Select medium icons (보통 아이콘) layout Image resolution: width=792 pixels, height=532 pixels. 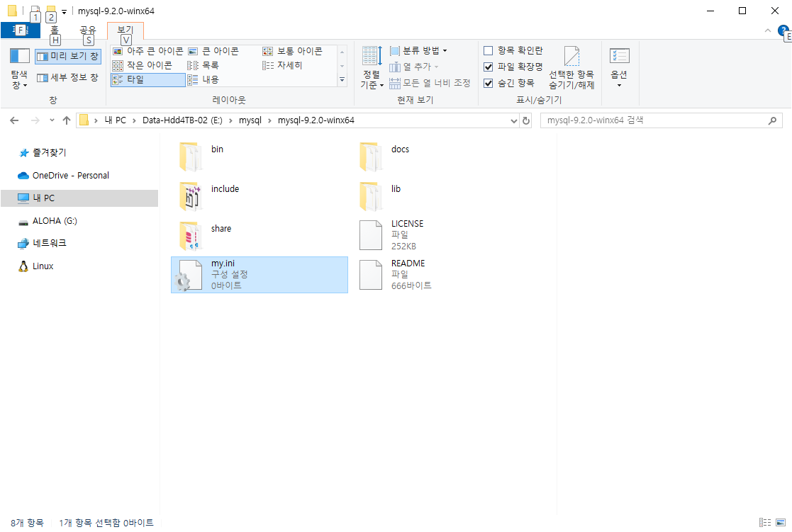click(292, 51)
